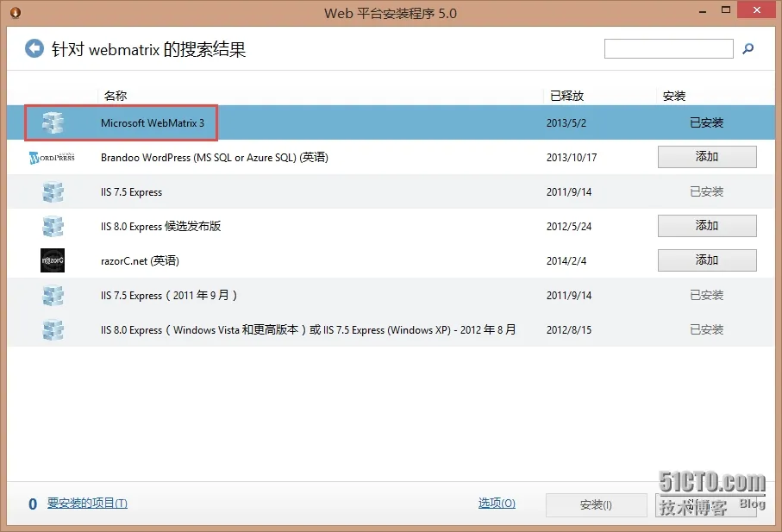This screenshot has height=532, width=782.
Task: Click release date 2012/5/24
Action: 568,227
